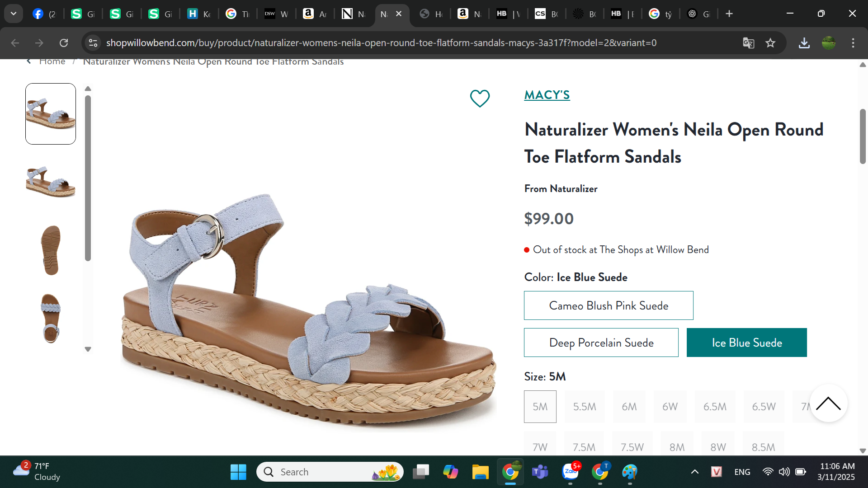Switch to the DSW browser tab

pyautogui.click(x=276, y=14)
